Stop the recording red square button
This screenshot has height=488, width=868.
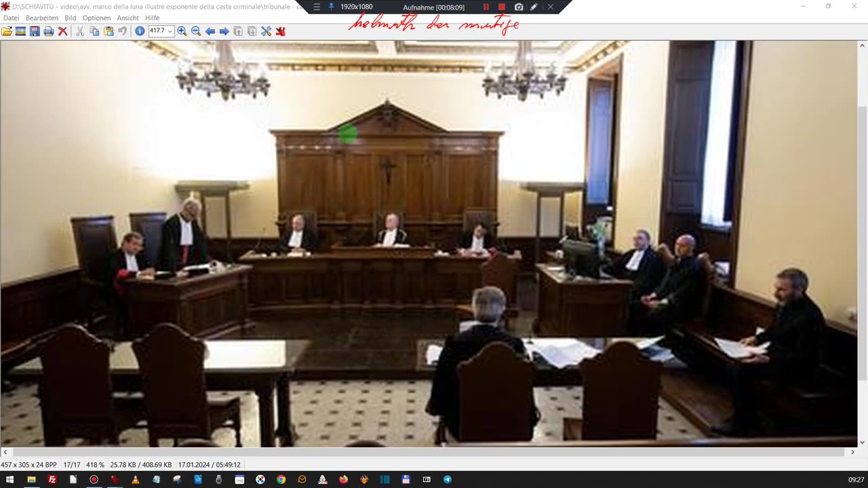point(502,7)
